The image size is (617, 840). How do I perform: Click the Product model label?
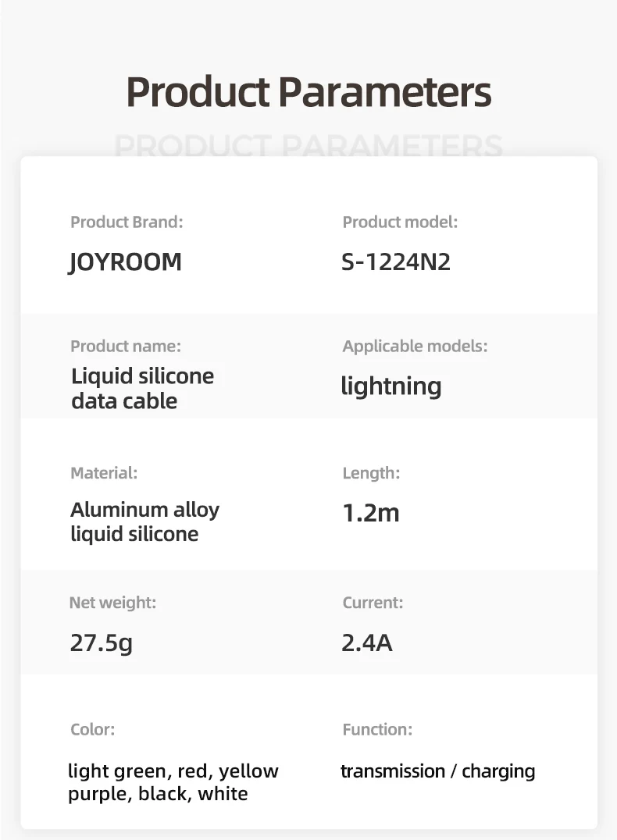pyautogui.click(x=400, y=222)
